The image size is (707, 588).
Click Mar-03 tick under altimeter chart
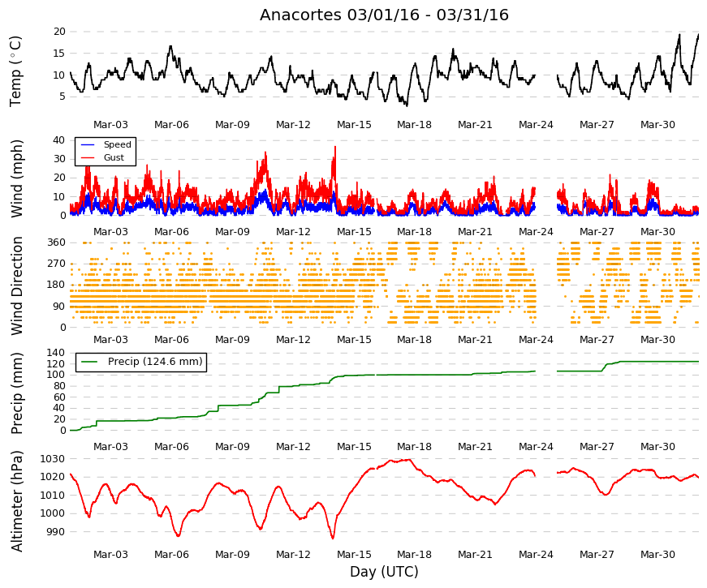pos(110,555)
